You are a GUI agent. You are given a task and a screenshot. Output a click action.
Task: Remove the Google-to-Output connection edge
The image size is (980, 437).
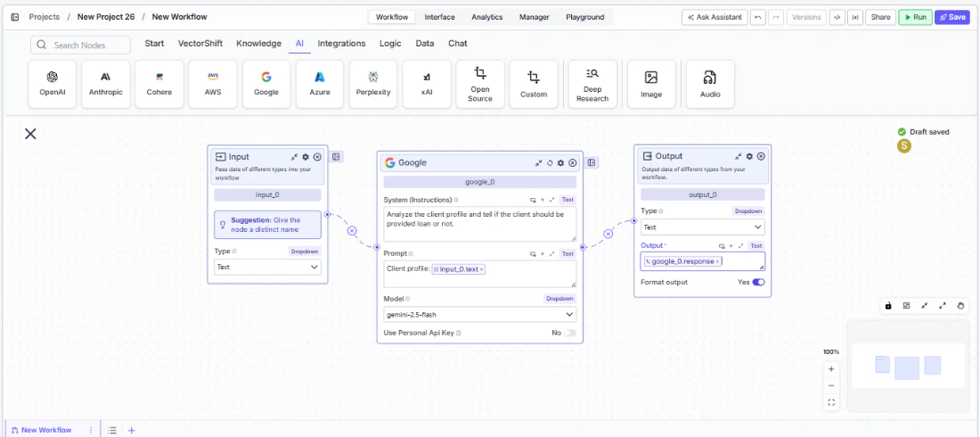608,235
